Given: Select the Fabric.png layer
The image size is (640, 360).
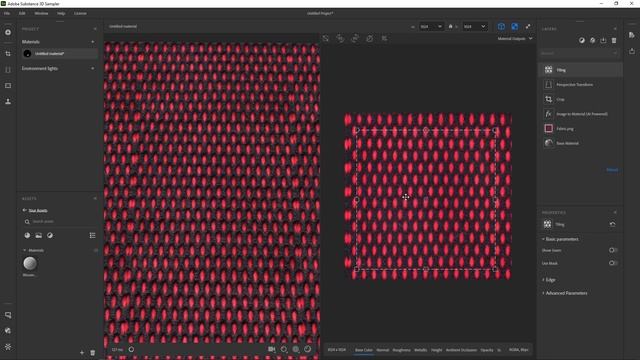Looking at the screenshot, I should pyautogui.click(x=581, y=129).
